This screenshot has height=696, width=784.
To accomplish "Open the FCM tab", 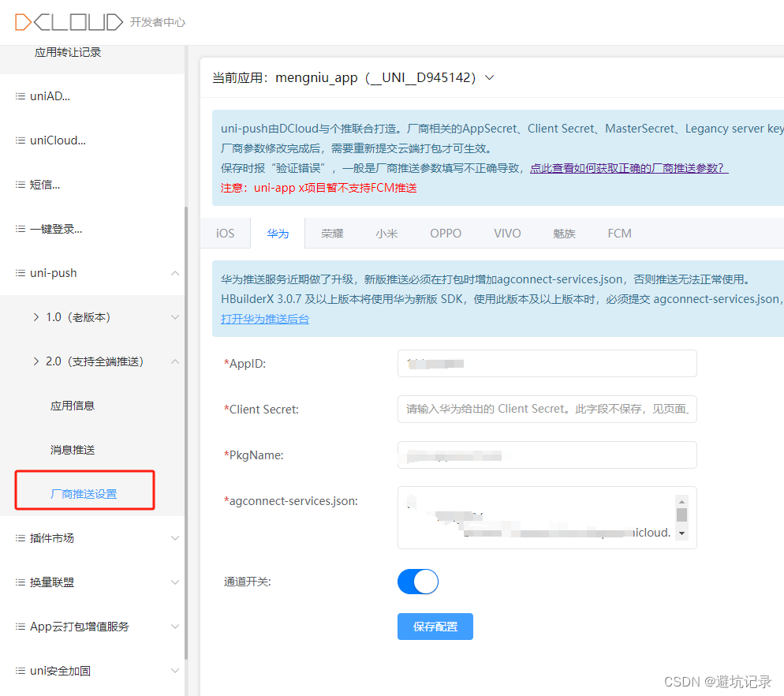I will (x=619, y=233).
